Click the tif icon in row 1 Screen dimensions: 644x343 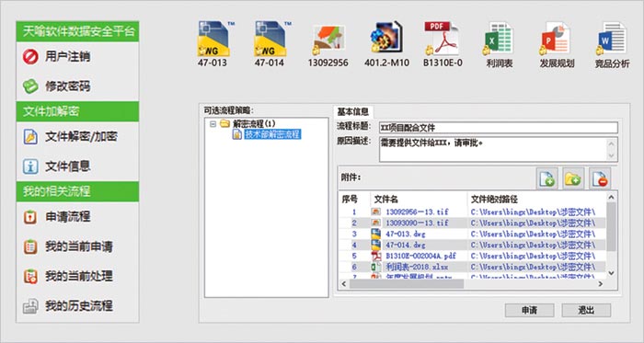[x=375, y=212]
